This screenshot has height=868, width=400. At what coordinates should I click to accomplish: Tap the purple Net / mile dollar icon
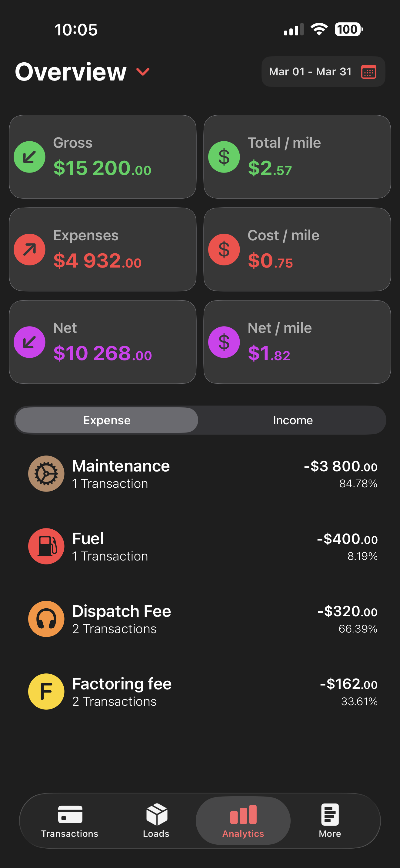(x=224, y=342)
